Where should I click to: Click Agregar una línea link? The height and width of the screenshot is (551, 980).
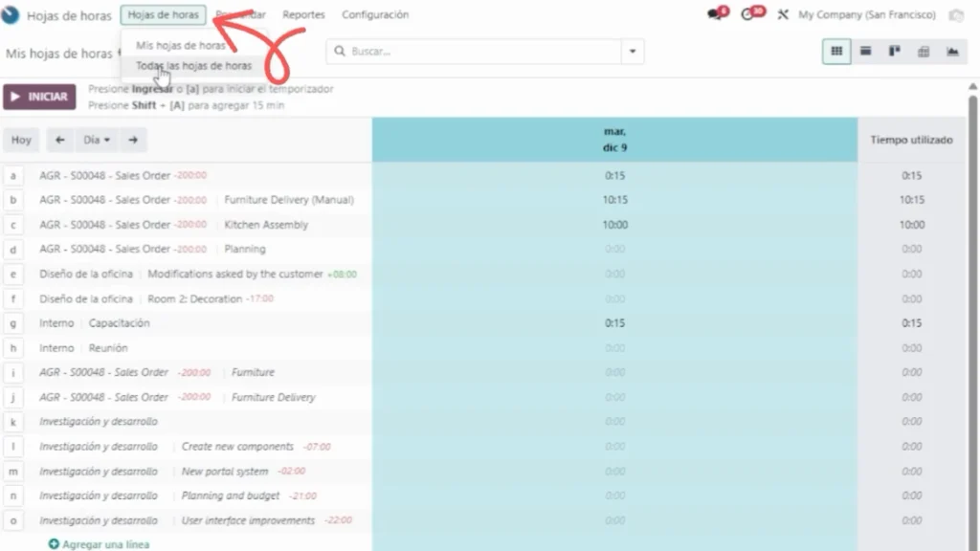click(x=104, y=544)
